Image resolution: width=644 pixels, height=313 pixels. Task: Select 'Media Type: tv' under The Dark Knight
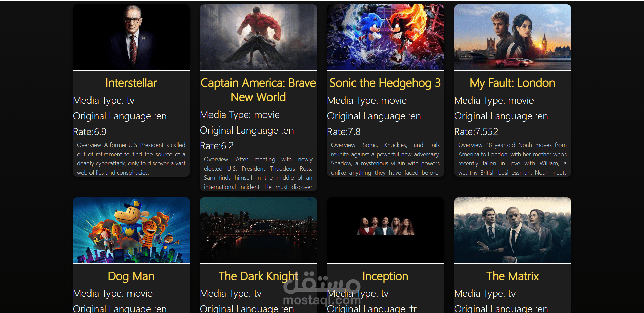pyautogui.click(x=231, y=294)
